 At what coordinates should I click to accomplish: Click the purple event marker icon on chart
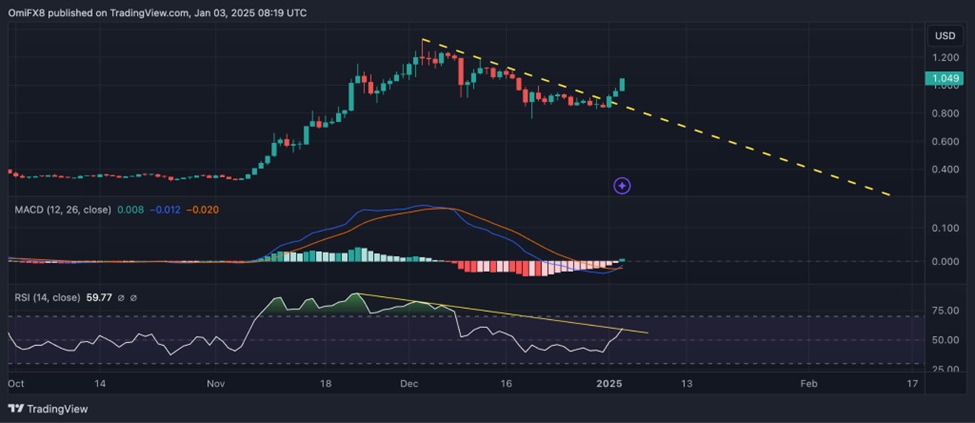tap(622, 185)
